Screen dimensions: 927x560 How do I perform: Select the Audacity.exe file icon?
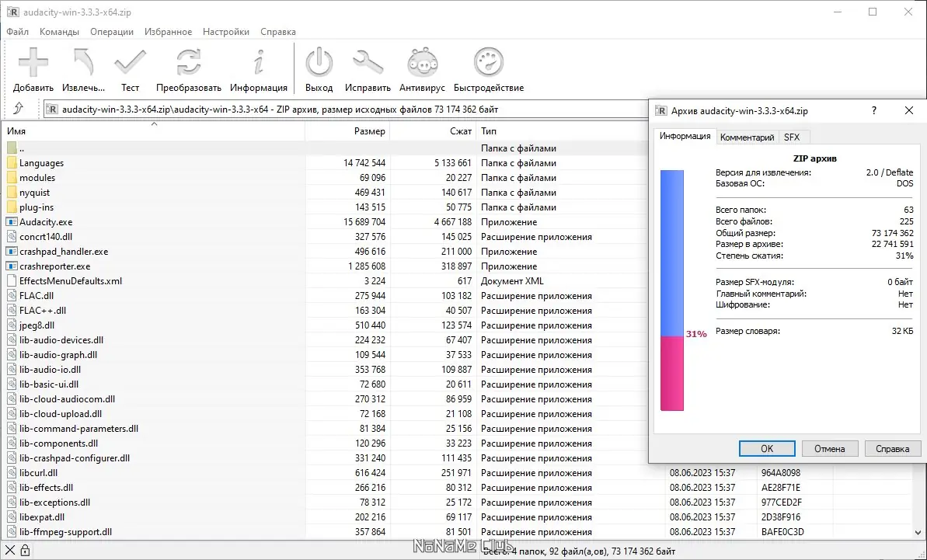click(12, 221)
